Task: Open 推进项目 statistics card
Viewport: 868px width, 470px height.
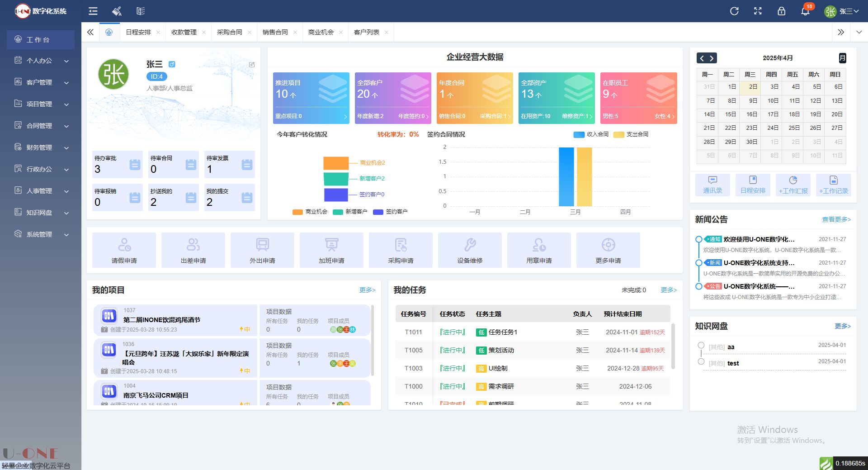Action: pos(311,98)
